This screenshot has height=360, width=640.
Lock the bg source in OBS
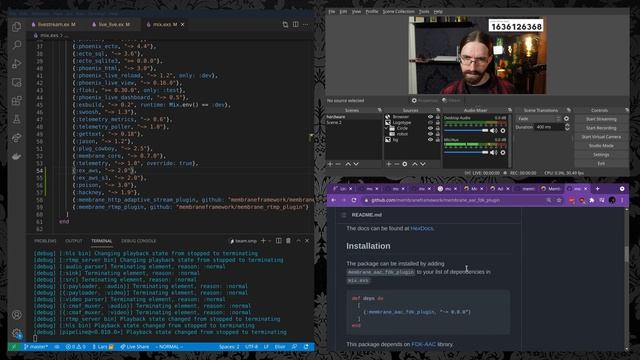pos(438,140)
